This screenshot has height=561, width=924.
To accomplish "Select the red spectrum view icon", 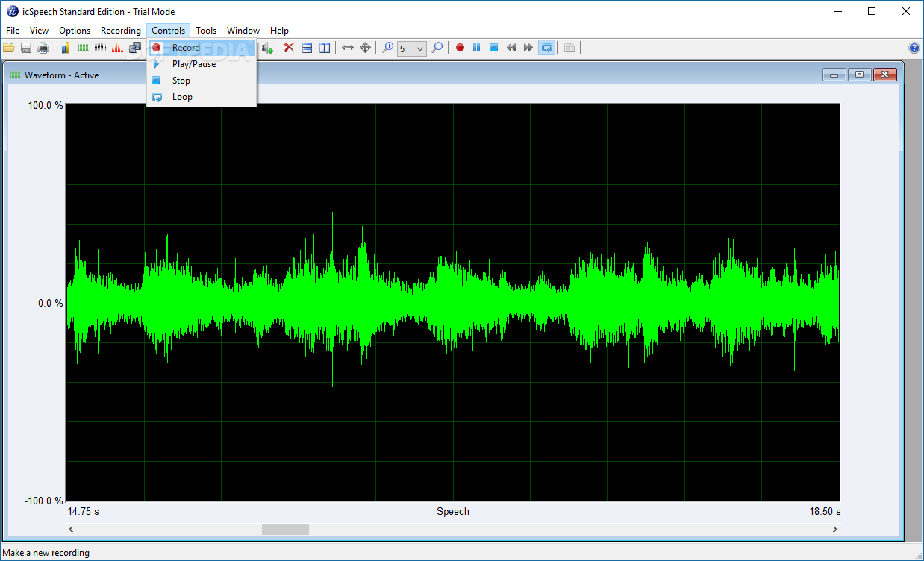I will click(x=117, y=48).
